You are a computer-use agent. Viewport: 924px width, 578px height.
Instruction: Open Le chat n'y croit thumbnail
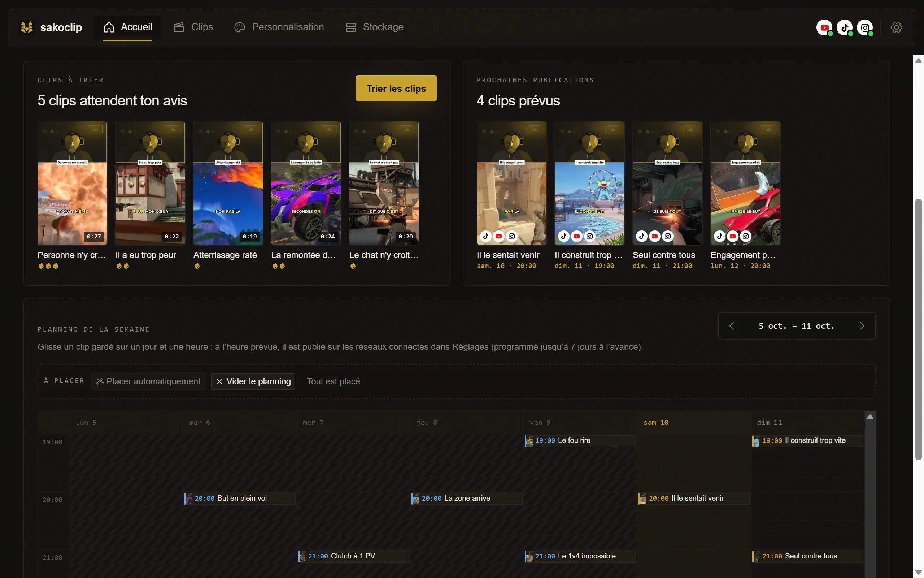pos(384,183)
